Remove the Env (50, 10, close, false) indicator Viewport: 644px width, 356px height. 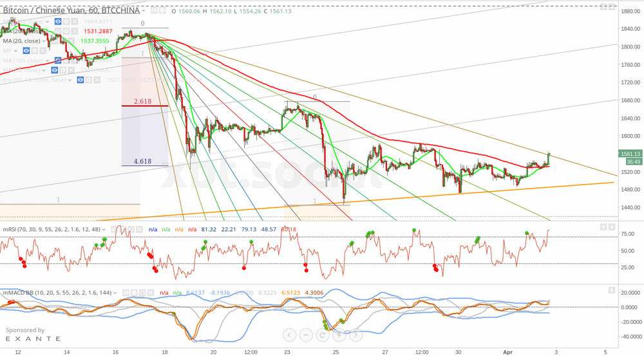tap(97, 80)
